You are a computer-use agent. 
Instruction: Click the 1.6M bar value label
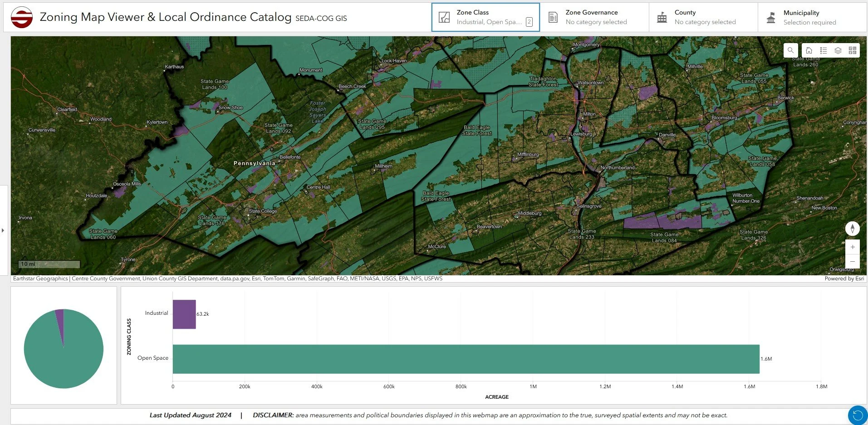click(x=766, y=359)
